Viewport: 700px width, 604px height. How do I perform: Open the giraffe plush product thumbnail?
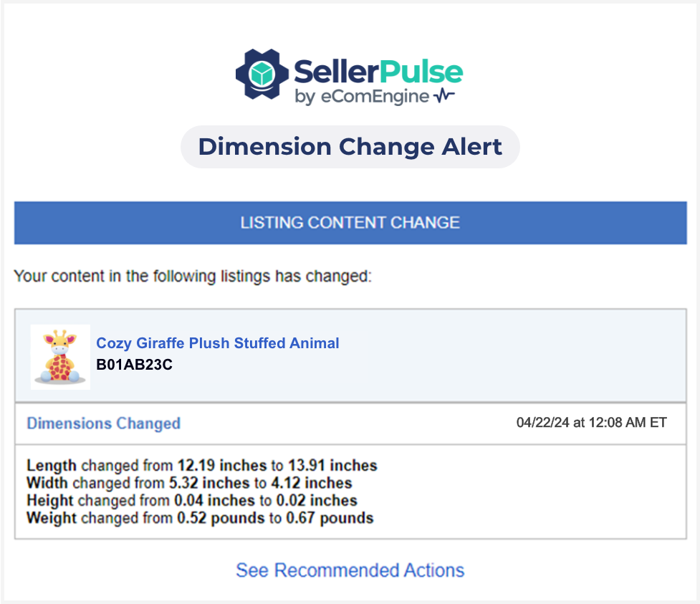pyautogui.click(x=60, y=356)
